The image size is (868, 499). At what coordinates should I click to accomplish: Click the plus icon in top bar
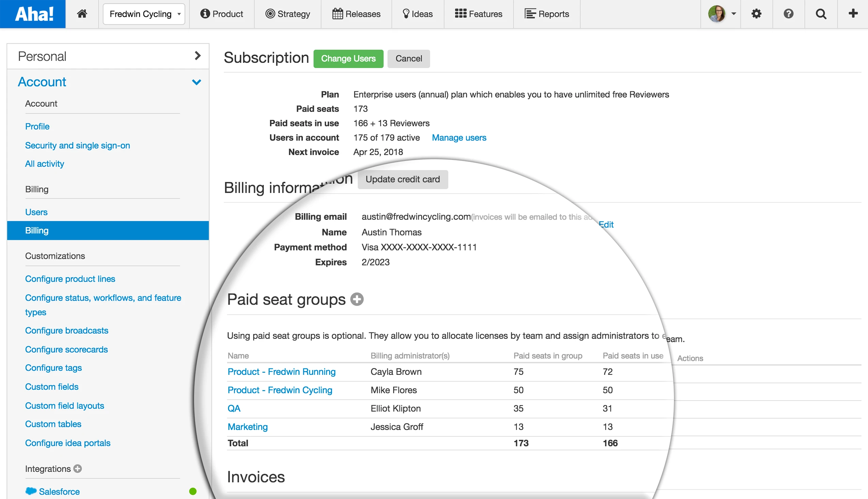[853, 14]
